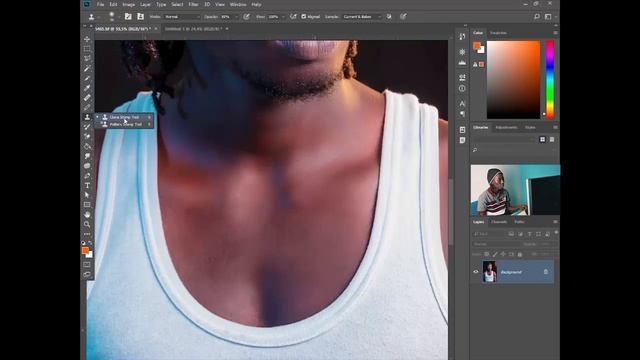Switch to the second document tab

(x=193, y=29)
